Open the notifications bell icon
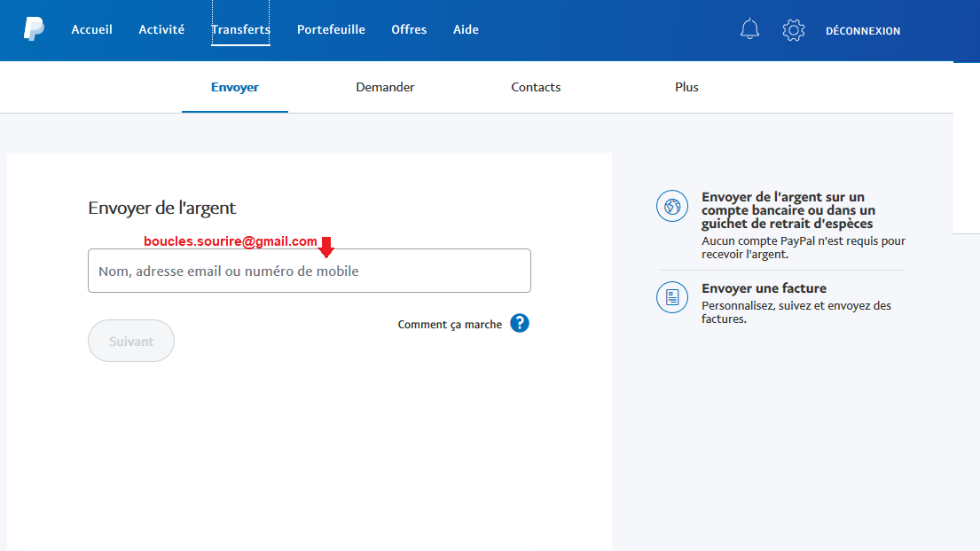 pyautogui.click(x=749, y=29)
